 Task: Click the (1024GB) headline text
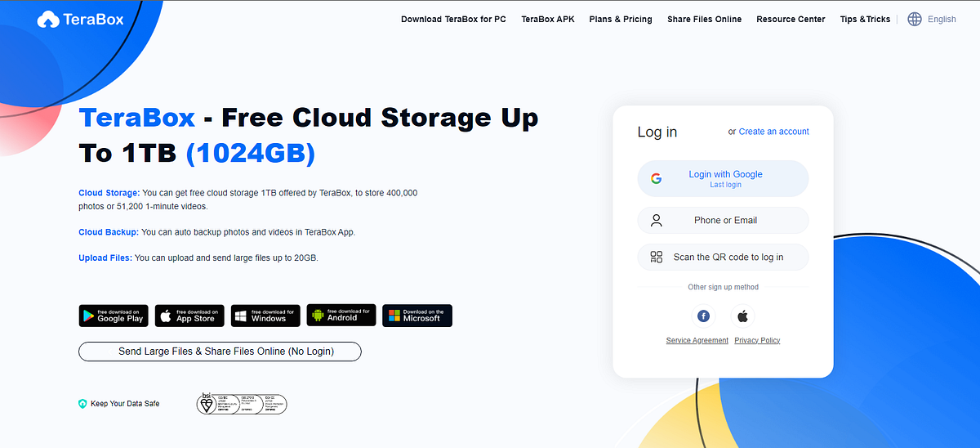click(x=250, y=153)
